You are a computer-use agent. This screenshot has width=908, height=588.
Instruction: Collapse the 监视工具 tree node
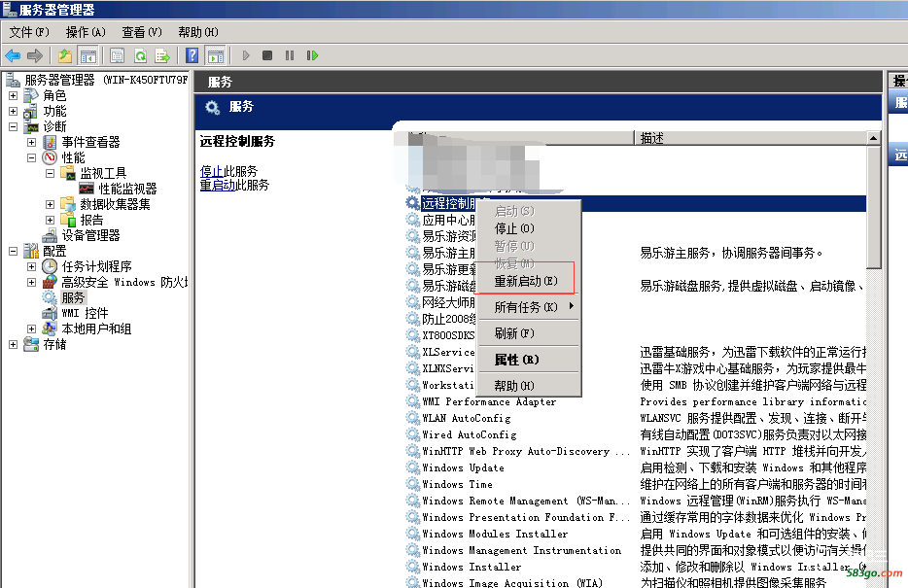point(51,173)
